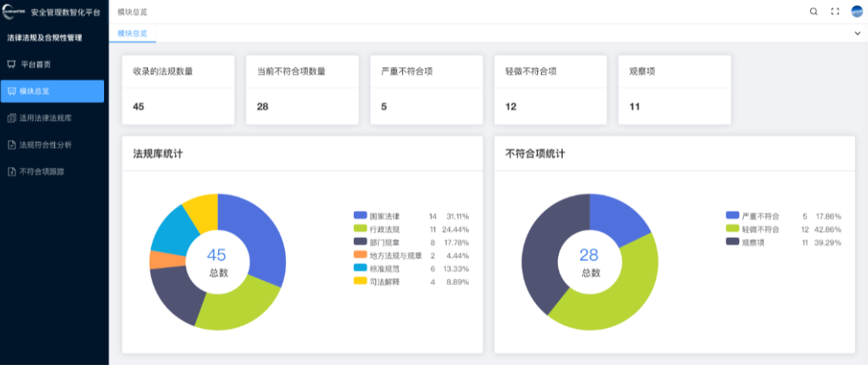This screenshot has height=365, width=868.
Task: Switch to the 模块总览 tab
Action: pos(133,33)
